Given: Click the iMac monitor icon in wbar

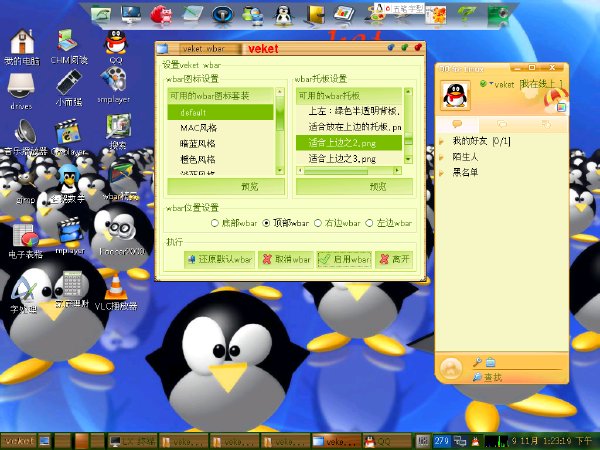Looking at the screenshot, I should coord(131,15).
